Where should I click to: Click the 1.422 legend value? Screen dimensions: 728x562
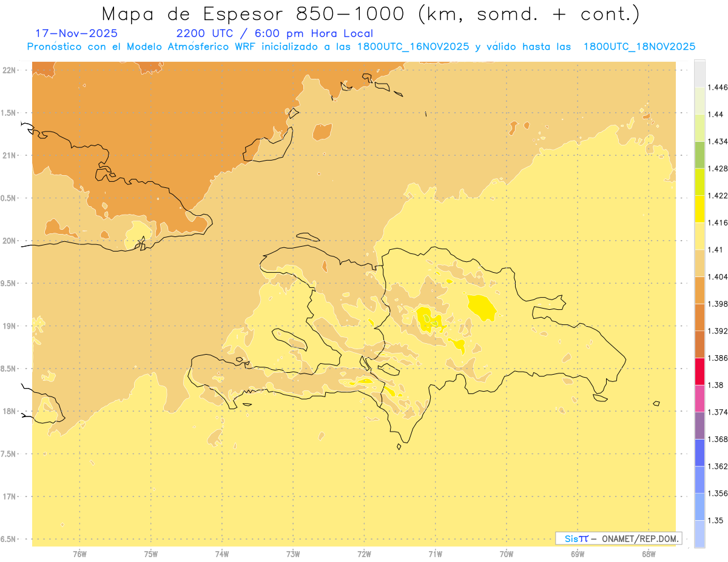(717, 195)
